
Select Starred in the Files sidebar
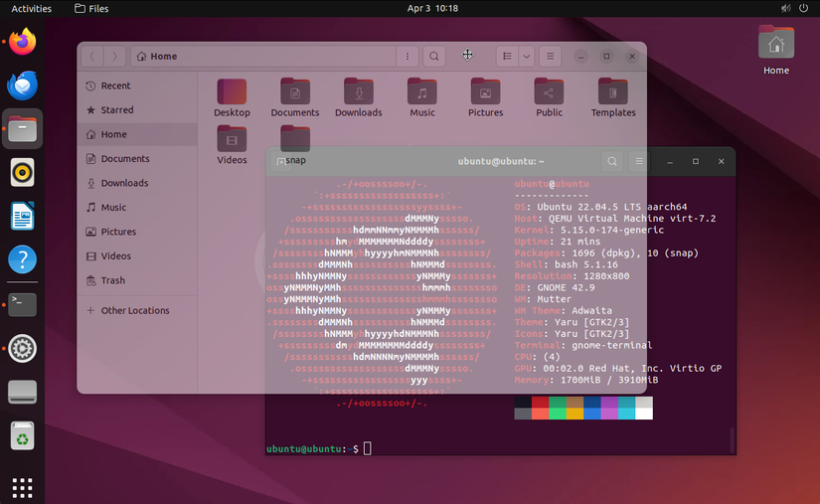pyautogui.click(x=137, y=109)
